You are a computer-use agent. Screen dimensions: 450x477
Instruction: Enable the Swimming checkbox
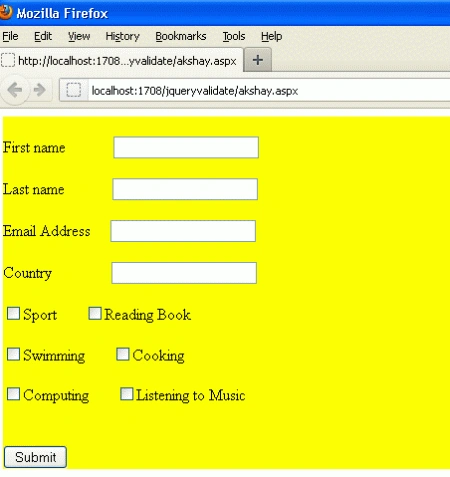[13, 354]
